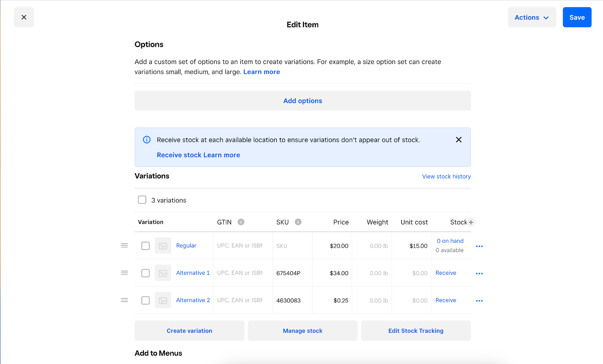Click the image placeholder for Regular variation

(x=163, y=245)
